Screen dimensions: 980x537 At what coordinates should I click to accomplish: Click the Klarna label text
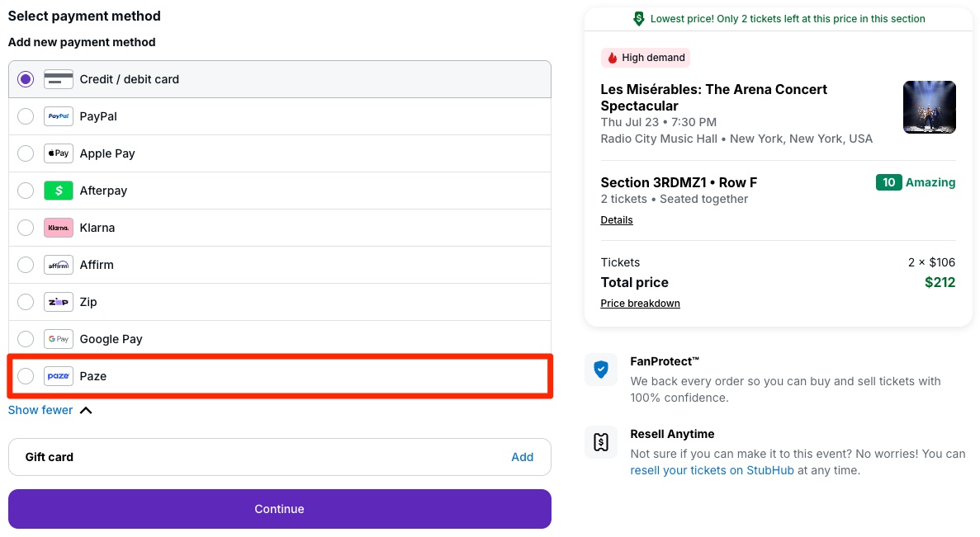point(97,228)
